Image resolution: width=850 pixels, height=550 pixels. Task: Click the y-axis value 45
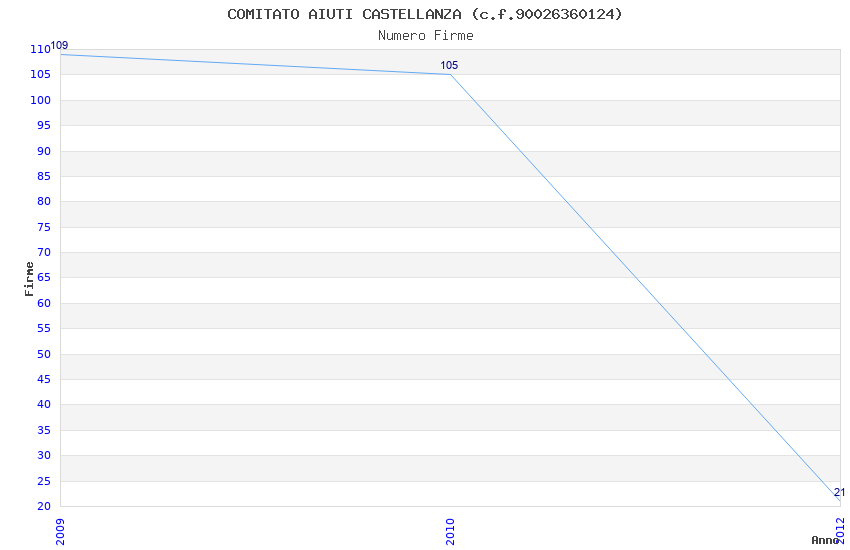[x=43, y=379]
